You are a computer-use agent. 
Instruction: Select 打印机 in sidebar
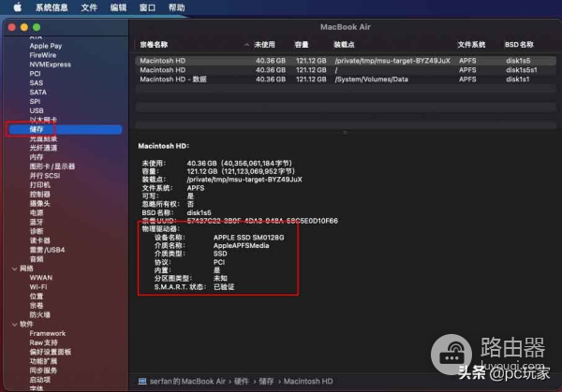[x=39, y=185]
